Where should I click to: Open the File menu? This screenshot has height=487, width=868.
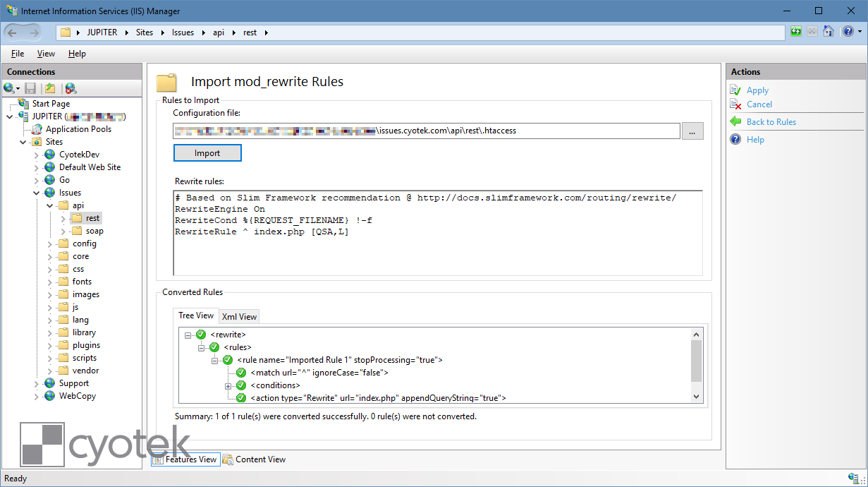[x=18, y=54]
